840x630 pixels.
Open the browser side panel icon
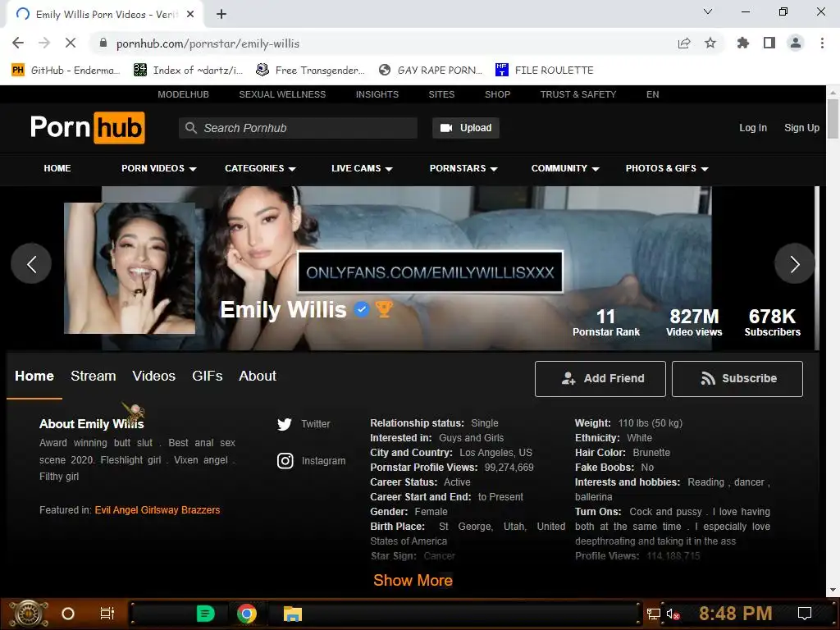[x=769, y=43]
